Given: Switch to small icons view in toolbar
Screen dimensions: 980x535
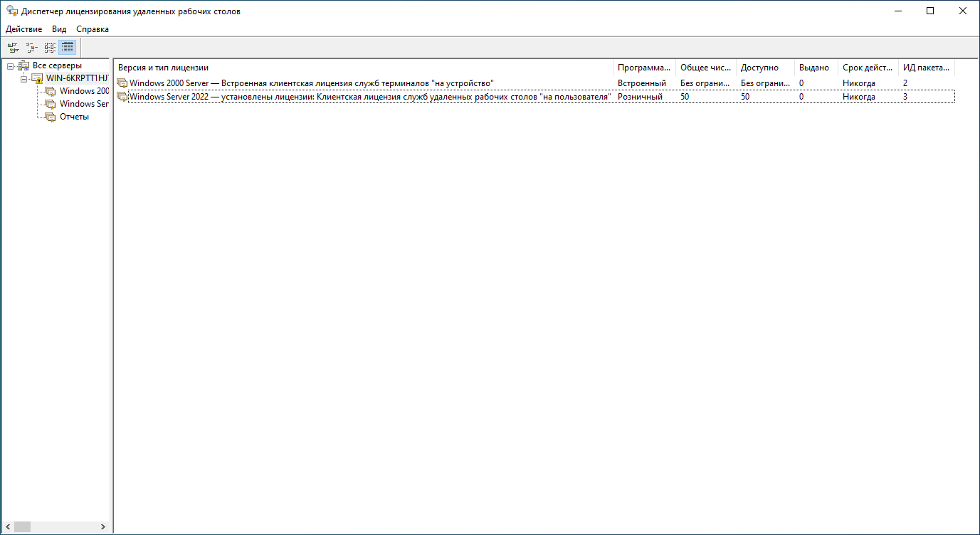Looking at the screenshot, I should 31,48.
